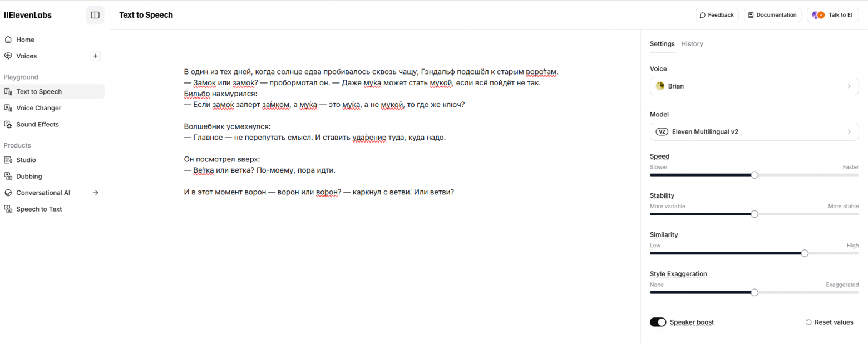Collapse the sidebar panel icon
This screenshot has width=868, height=343.
click(95, 15)
